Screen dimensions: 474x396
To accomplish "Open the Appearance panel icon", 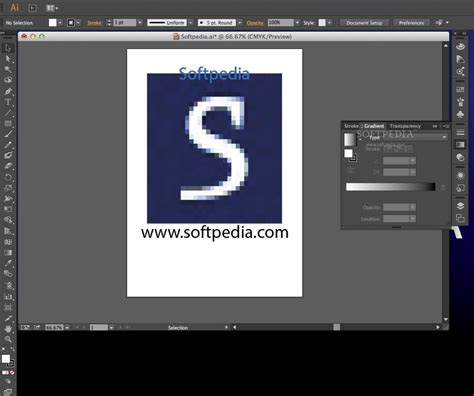I will [460, 175].
